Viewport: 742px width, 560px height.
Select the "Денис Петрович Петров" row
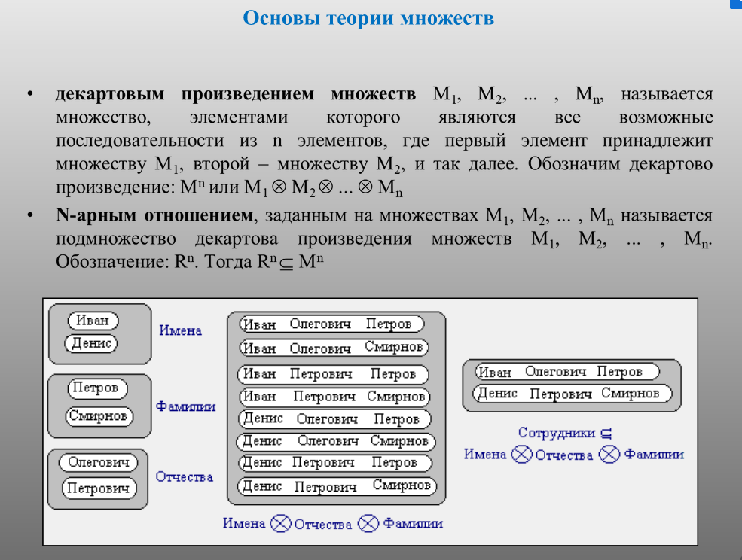(x=335, y=463)
